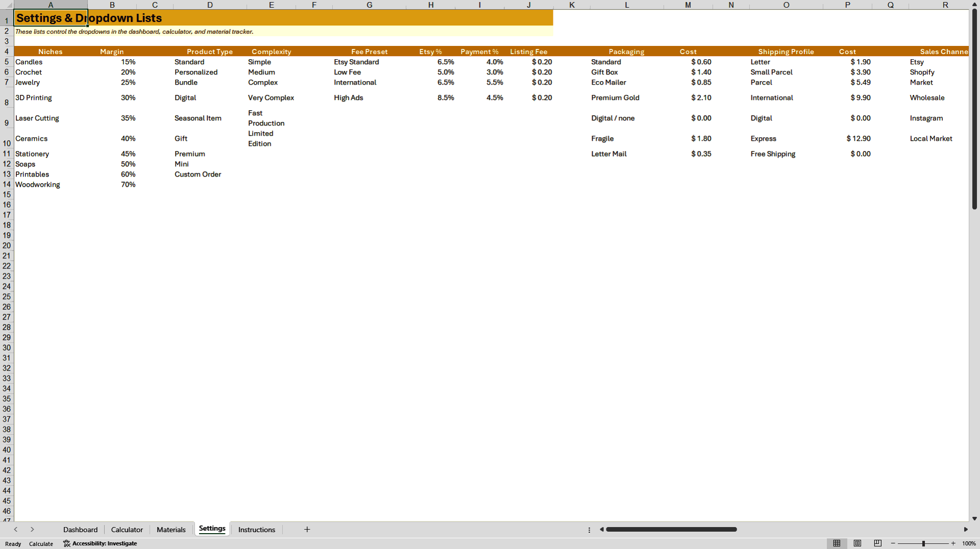Click the 100% zoom level
The height and width of the screenshot is (549, 980).
coord(969,543)
